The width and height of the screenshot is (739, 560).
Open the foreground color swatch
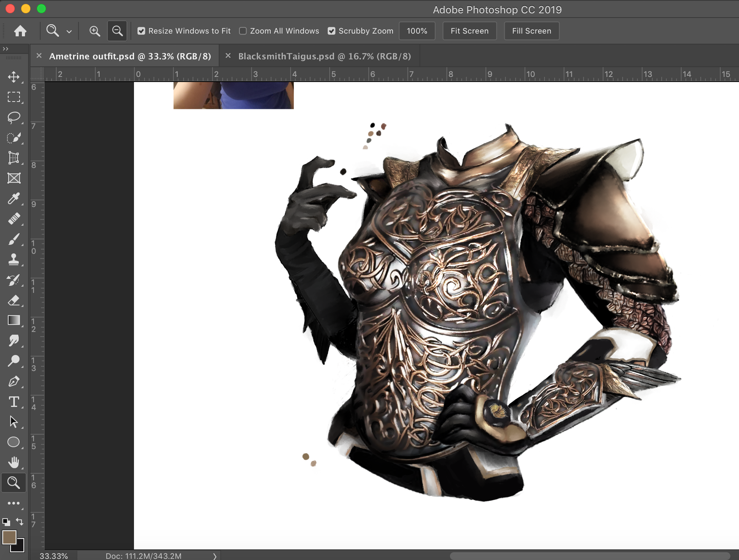click(9, 537)
